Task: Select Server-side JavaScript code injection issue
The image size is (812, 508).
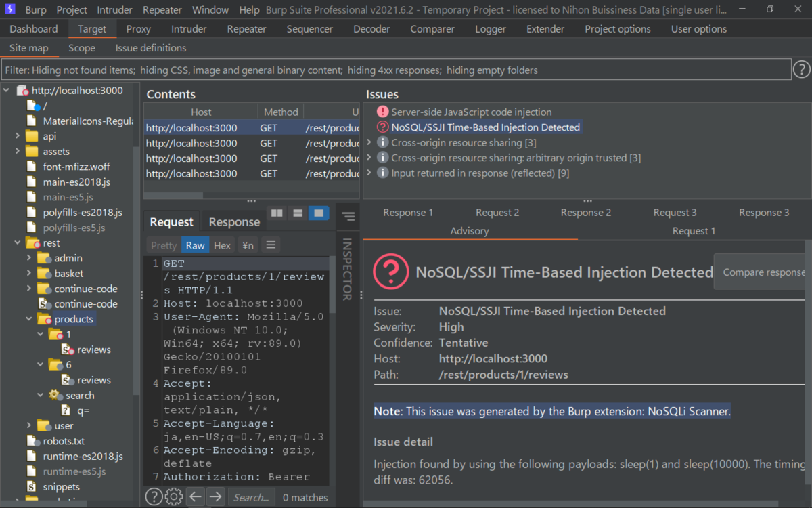Action: [472, 112]
